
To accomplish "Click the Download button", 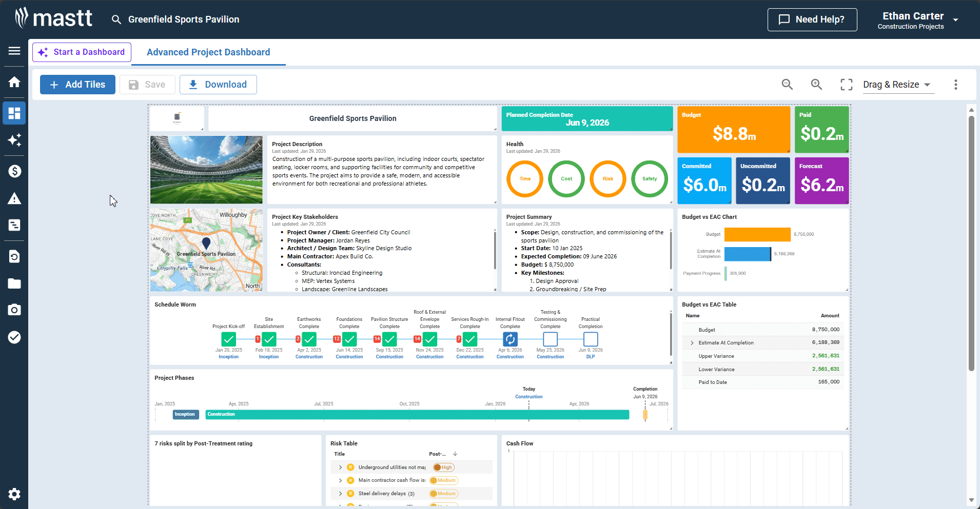I will [218, 85].
